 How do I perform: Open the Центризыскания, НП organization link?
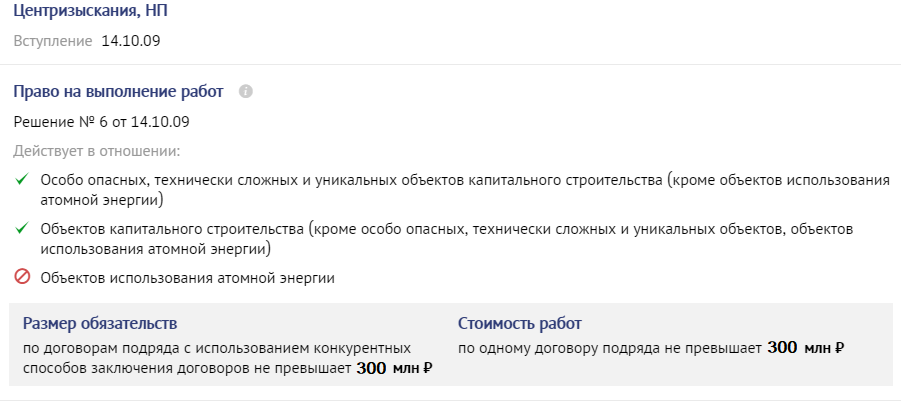[x=90, y=10]
